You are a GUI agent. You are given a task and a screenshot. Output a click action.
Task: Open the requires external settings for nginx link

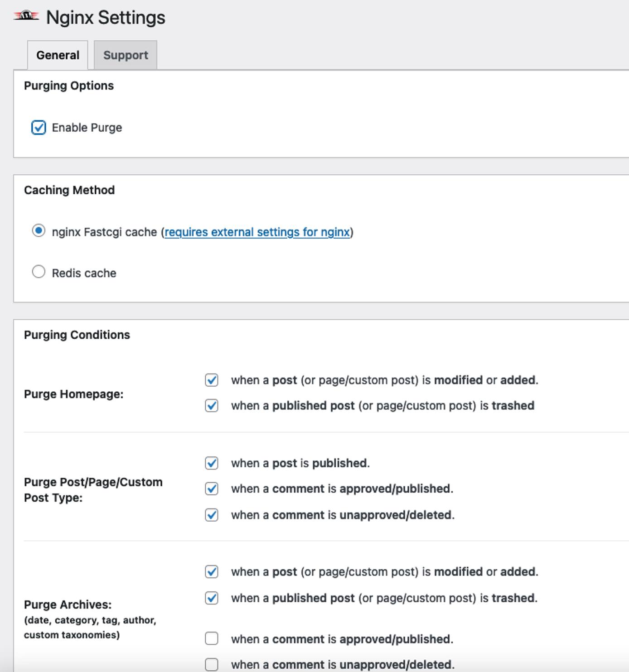[x=257, y=231]
